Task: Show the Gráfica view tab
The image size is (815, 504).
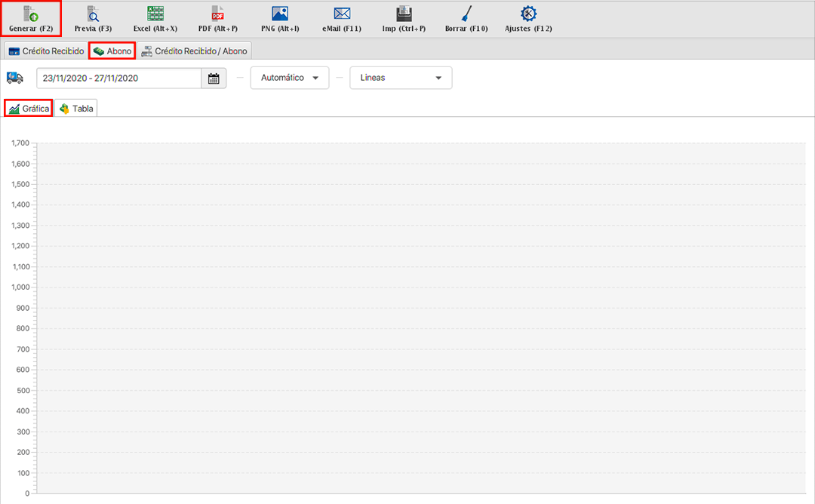Action: (x=29, y=109)
